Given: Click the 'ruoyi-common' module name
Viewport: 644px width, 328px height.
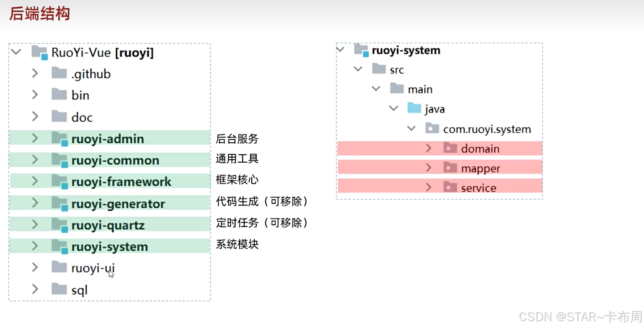Looking at the screenshot, I should [x=115, y=161].
